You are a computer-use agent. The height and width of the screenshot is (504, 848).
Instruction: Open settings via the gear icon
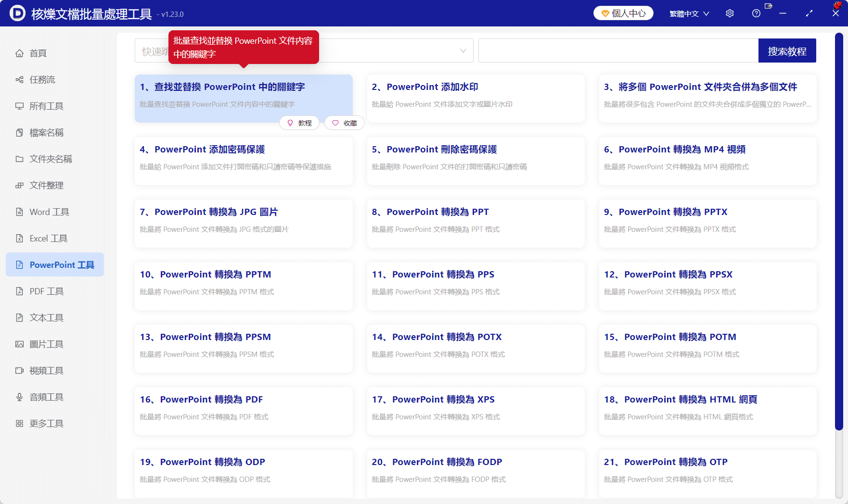click(x=730, y=13)
